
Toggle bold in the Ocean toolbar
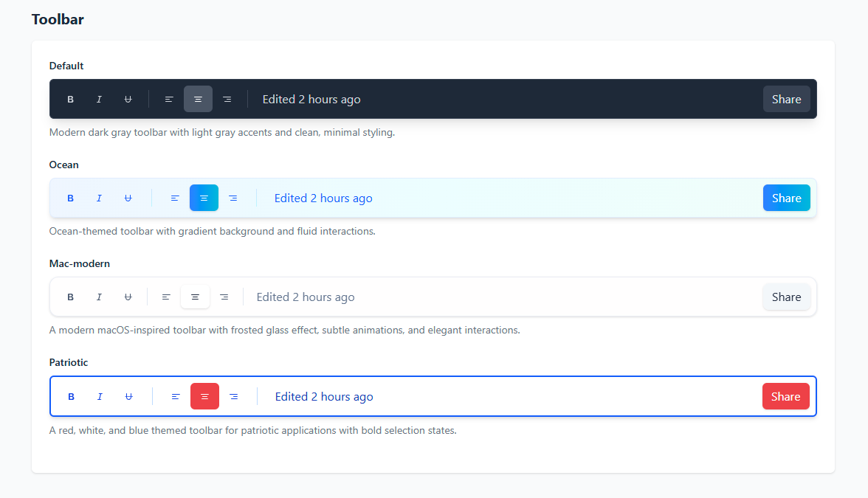(x=70, y=198)
